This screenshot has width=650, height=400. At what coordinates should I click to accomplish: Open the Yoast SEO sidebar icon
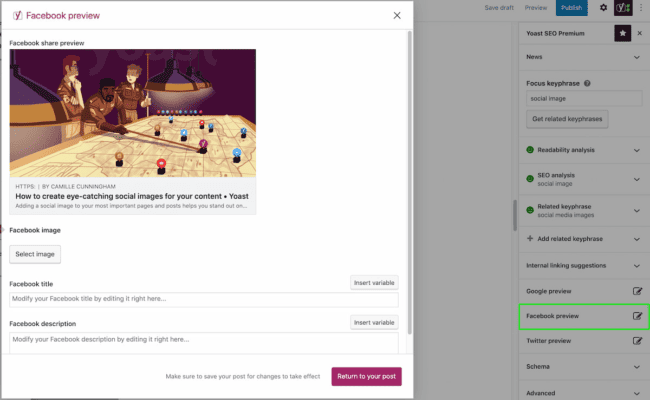tap(621, 8)
